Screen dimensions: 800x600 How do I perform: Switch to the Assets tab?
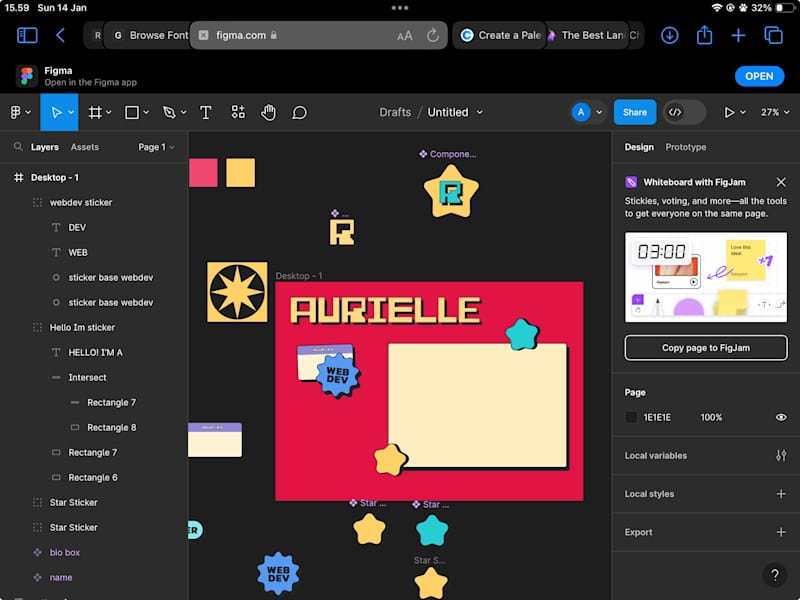(x=85, y=147)
